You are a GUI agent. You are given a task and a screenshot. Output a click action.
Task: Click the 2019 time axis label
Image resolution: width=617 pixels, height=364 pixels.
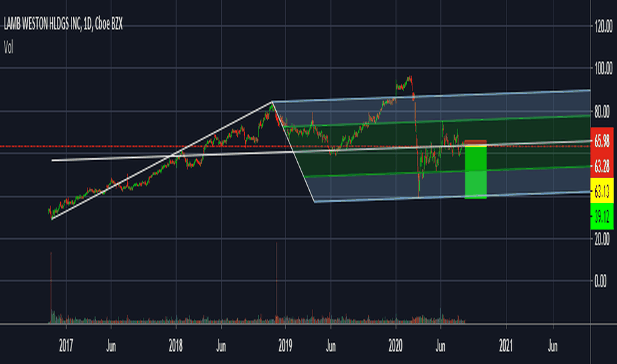(285, 346)
